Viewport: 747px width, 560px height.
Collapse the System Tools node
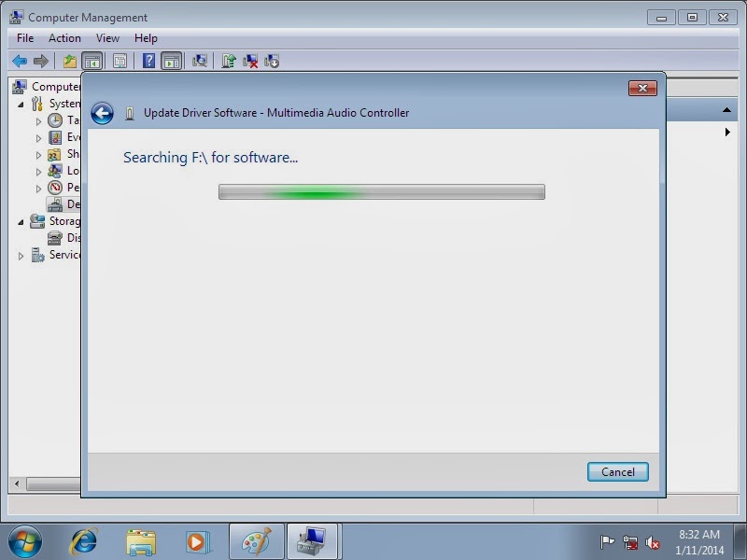pos(21,105)
